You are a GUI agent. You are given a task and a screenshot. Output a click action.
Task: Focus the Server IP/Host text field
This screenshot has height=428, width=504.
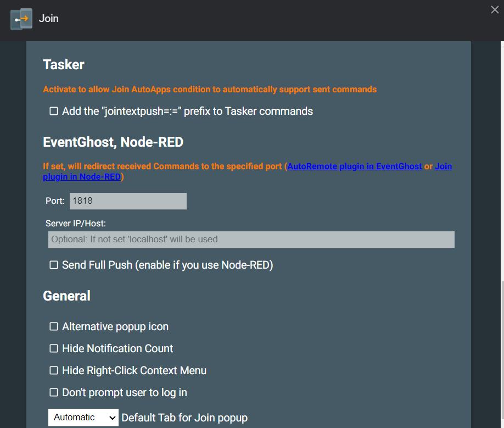251,240
